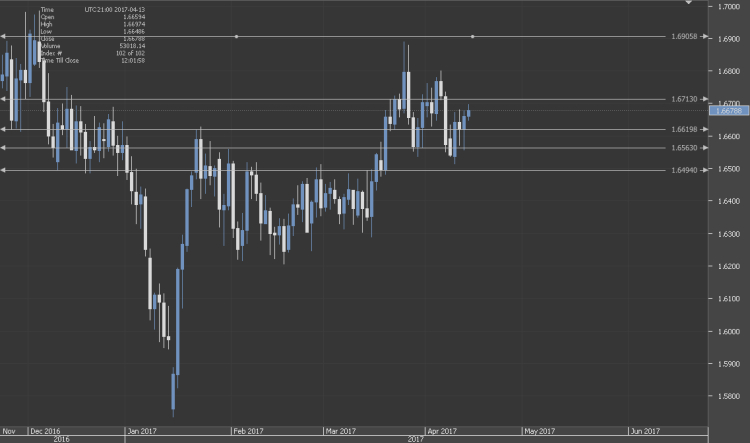Click the 2016 year label on the time axis
Viewport: 750px width, 443px height.
coord(61,439)
